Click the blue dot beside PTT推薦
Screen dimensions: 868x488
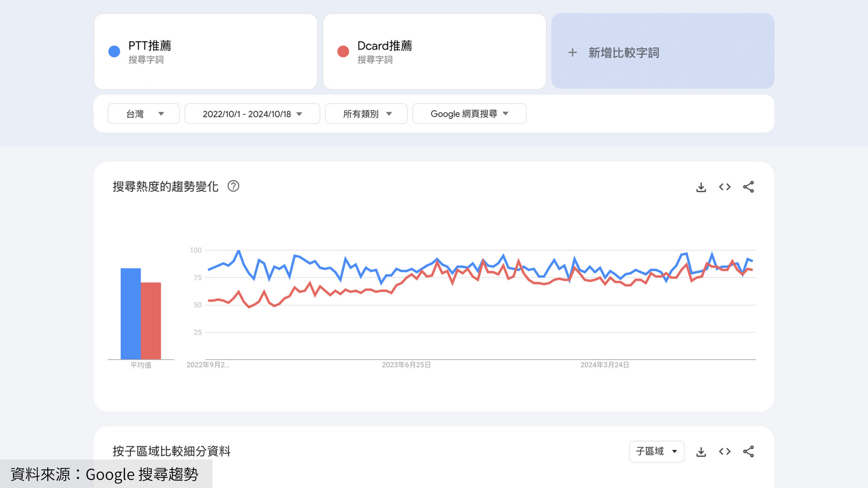tap(114, 52)
